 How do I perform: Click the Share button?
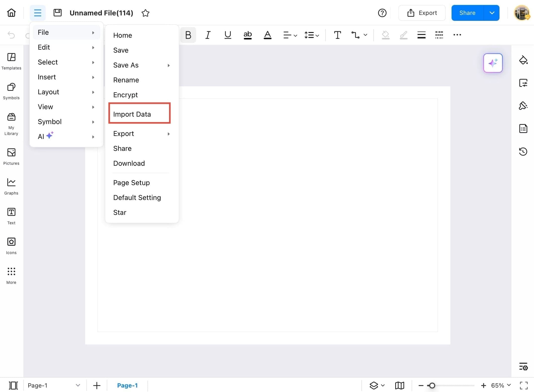point(467,13)
